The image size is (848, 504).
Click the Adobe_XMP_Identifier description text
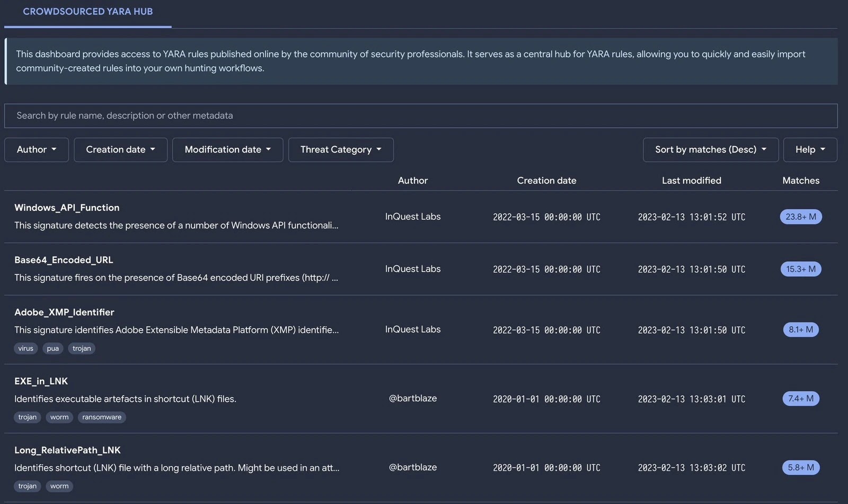coord(176,330)
